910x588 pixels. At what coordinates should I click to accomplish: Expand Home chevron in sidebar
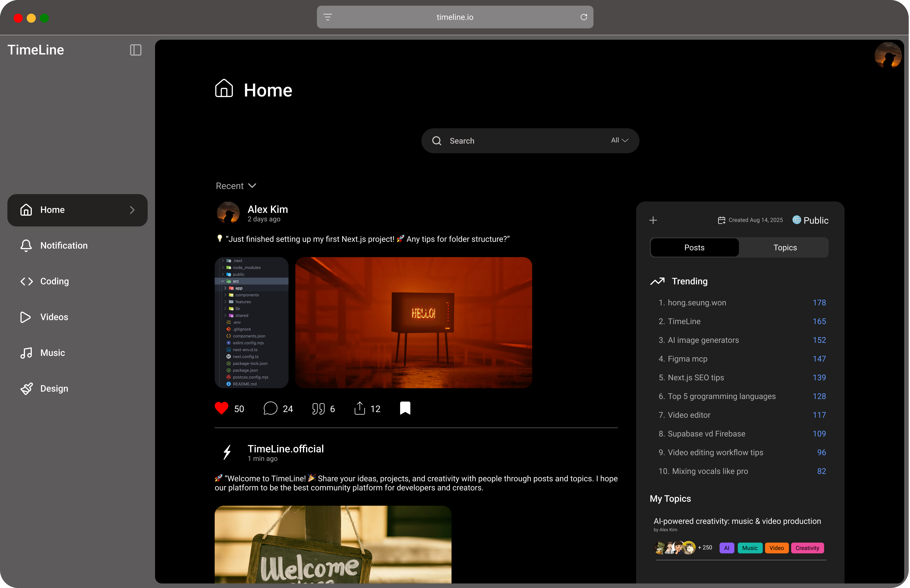coord(132,210)
